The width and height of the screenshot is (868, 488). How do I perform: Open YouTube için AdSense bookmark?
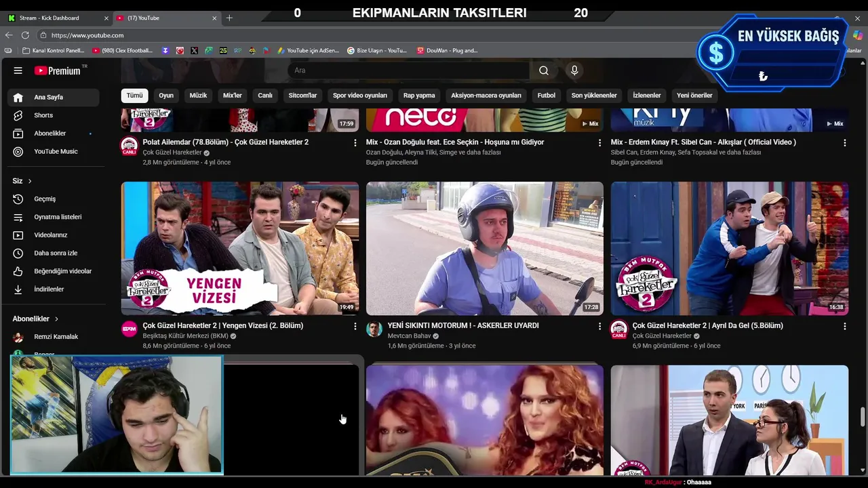(x=308, y=50)
